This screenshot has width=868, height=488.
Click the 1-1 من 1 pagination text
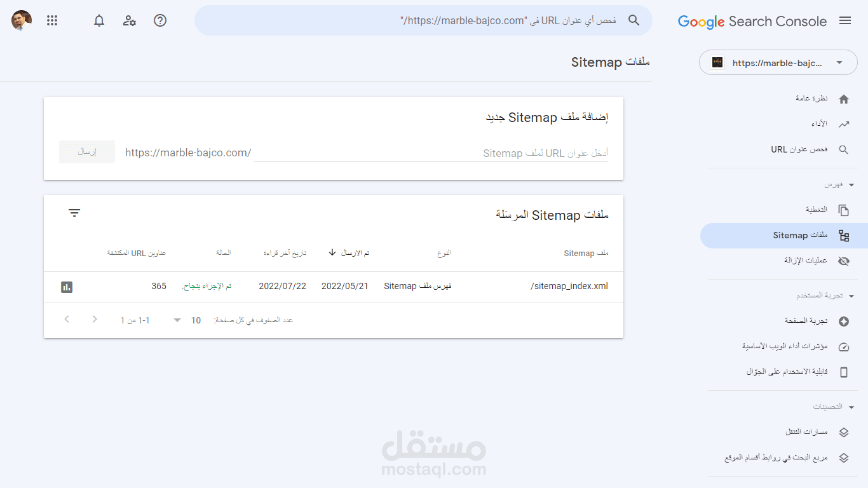(135, 320)
